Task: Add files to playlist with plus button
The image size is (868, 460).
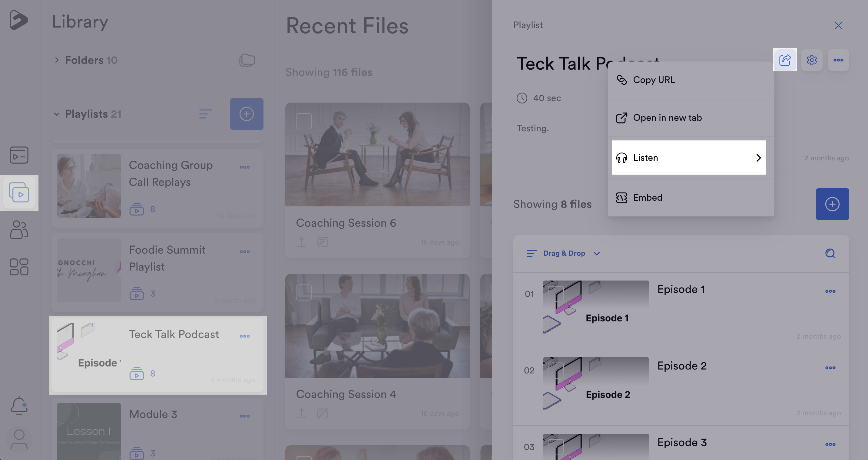Action: (x=832, y=204)
